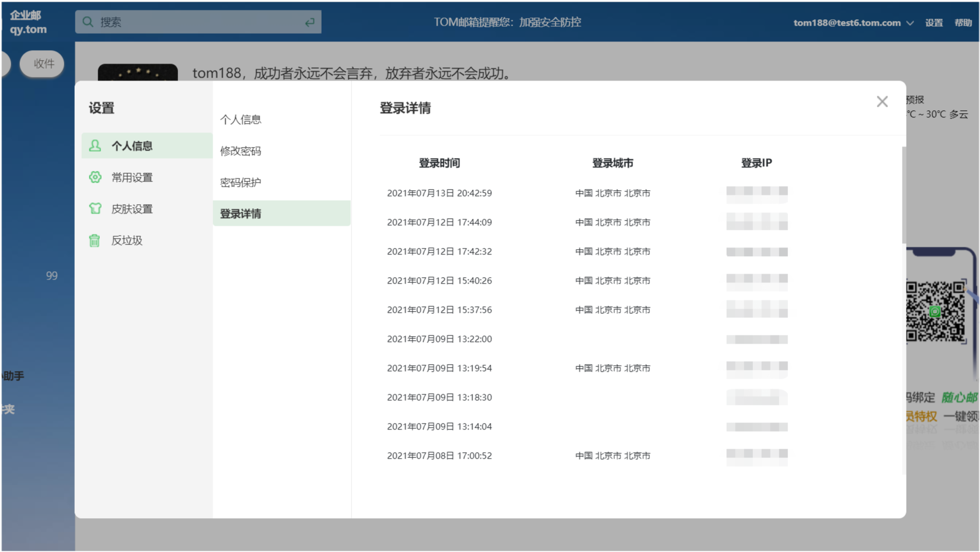Close the 设置 dialog
The image size is (980, 552).
coord(882,102)
